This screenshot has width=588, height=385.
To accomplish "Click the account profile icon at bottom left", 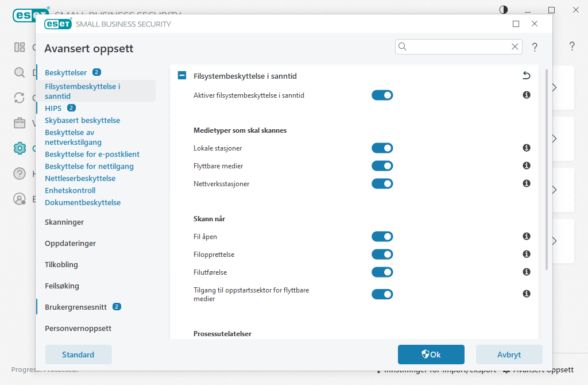I will [20, 199].
